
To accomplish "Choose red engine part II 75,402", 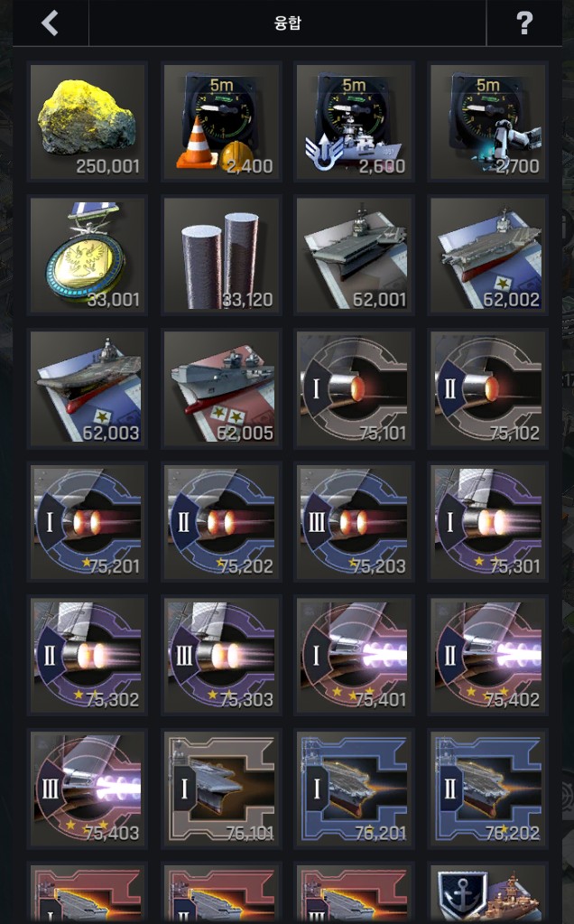I will (x=488, y=655).
